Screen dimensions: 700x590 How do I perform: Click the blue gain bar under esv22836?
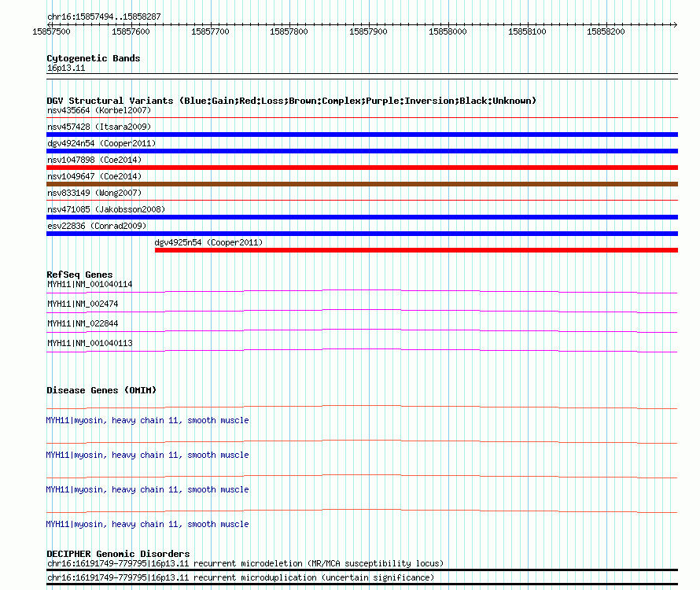coord(362,234)
